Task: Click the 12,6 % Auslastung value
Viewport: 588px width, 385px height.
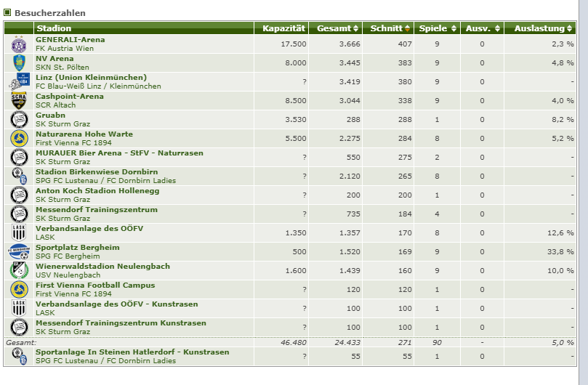Action: [560, 232]
